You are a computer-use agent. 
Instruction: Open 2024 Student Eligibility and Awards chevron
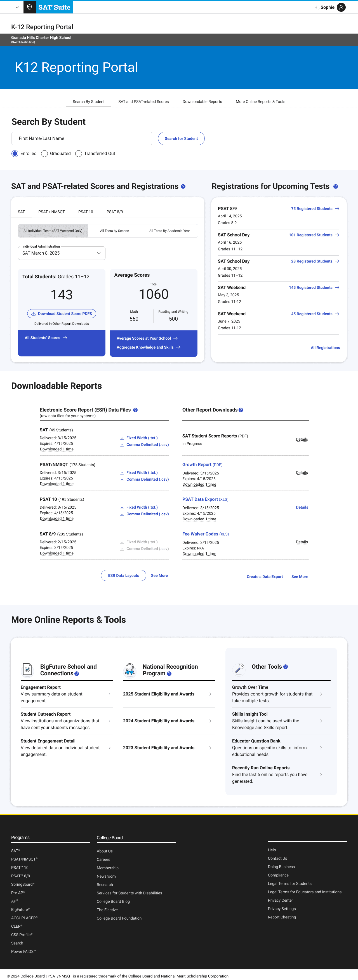coord(210,721)
